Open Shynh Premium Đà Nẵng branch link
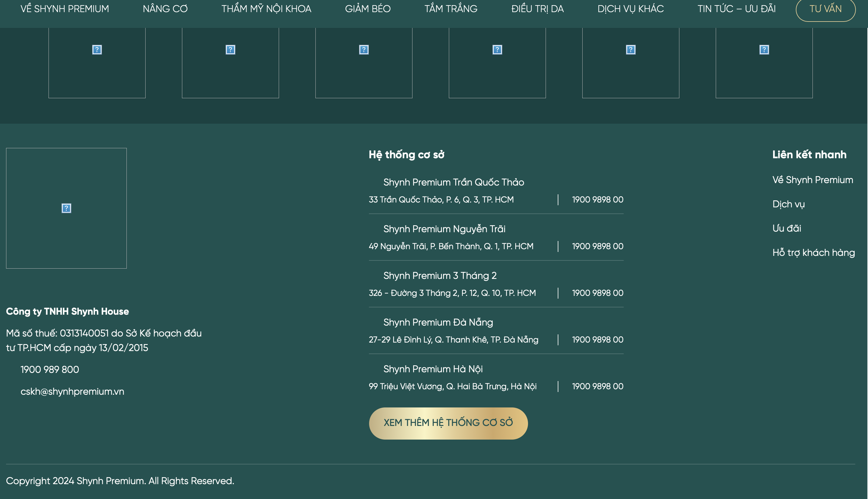 pos(438,322)
